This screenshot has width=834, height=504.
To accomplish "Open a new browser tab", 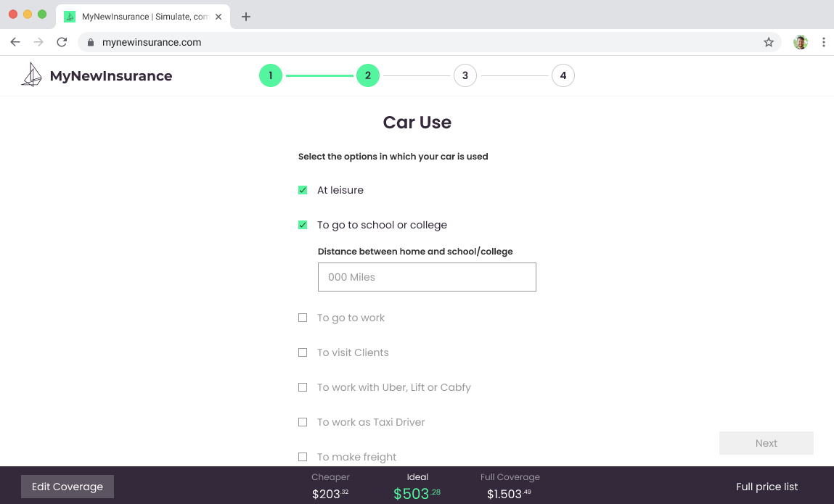I will [246, 17].
